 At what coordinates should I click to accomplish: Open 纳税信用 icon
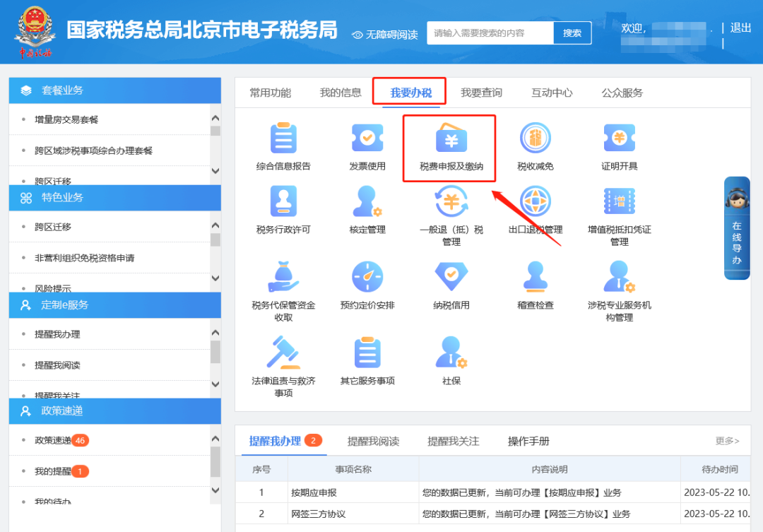[451, 277]
